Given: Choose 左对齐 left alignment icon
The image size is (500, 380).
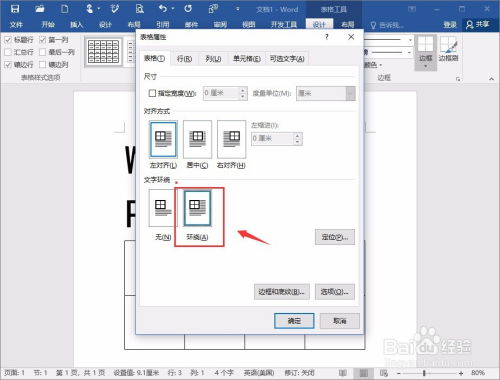Looking at the screenshot, I should (x=163, y=139).
